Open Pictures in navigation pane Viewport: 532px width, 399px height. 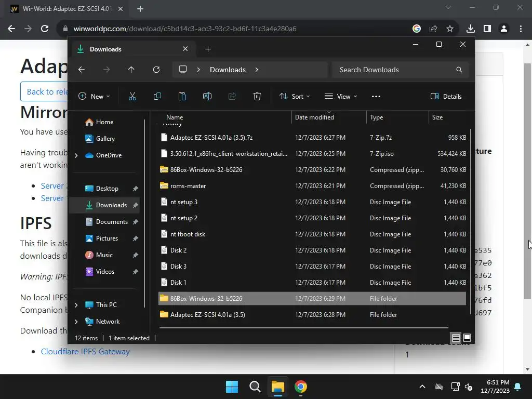(107, 238)
